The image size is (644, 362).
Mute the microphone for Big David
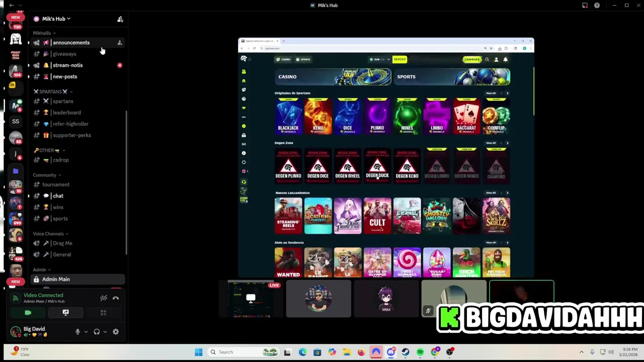click(x=77, y=332)
